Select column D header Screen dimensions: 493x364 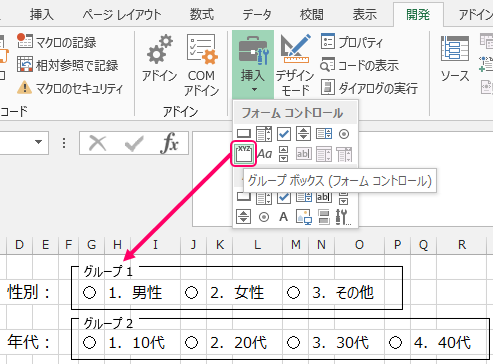(x=19, y=245)
